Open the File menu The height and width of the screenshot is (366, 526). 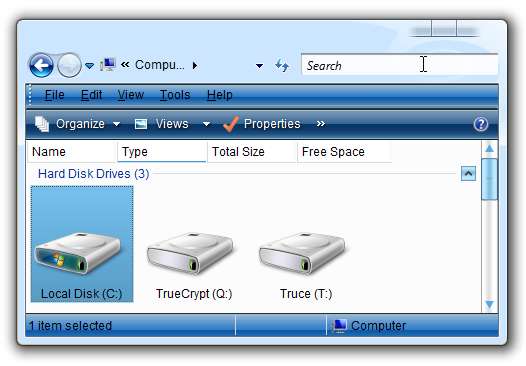point(54,95)
